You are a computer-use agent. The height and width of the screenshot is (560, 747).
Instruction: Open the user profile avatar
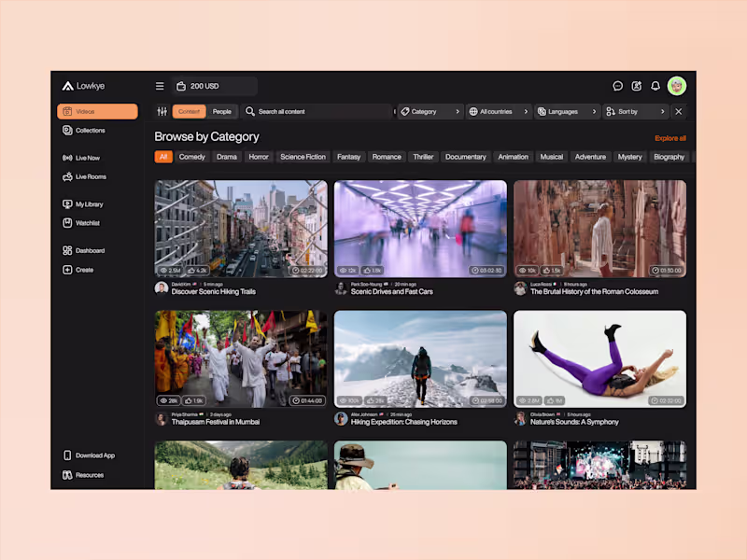click(x=676, y=86)
